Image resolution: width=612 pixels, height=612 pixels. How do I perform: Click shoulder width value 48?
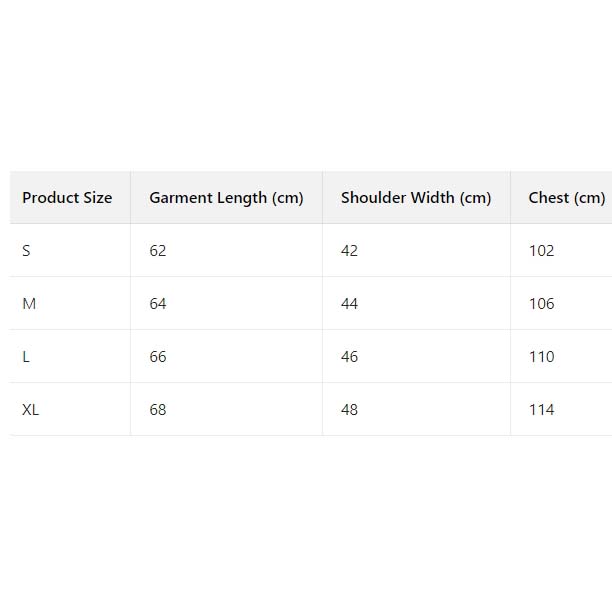349,410
